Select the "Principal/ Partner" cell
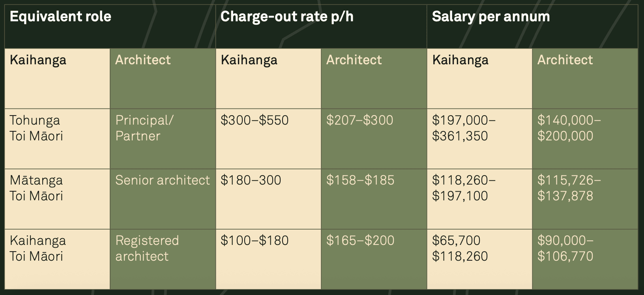This screenshot has height=295, width=644. point(144,128)
